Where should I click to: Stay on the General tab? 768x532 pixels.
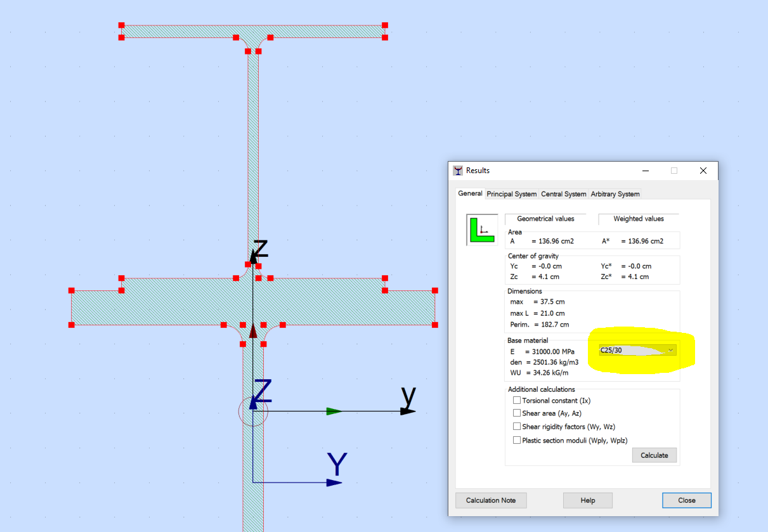[470, 193]
